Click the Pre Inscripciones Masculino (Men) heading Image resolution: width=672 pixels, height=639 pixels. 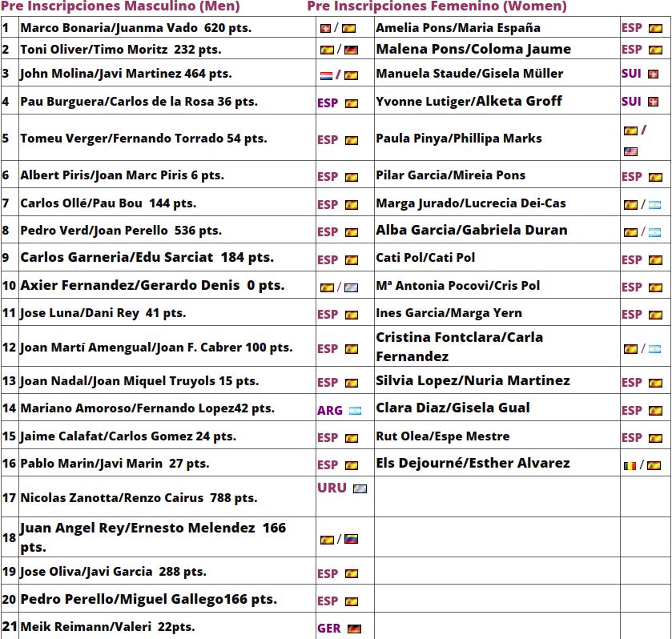click(x=120, y=6)
